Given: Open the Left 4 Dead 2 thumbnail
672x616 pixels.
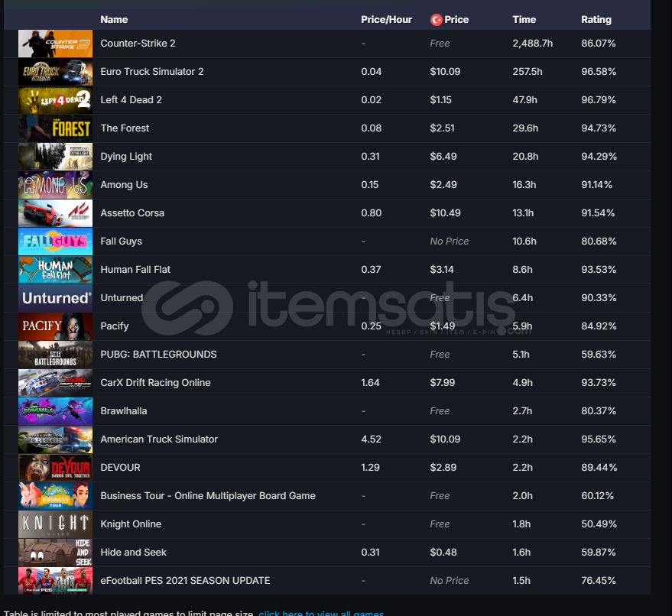Looking at the screenshot, I should pos(55,100).
